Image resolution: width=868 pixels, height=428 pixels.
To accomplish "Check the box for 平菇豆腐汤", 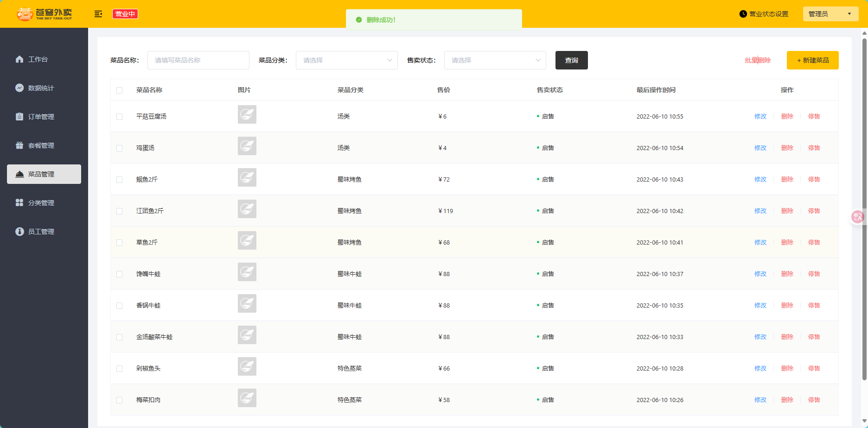I will point(120,117).
